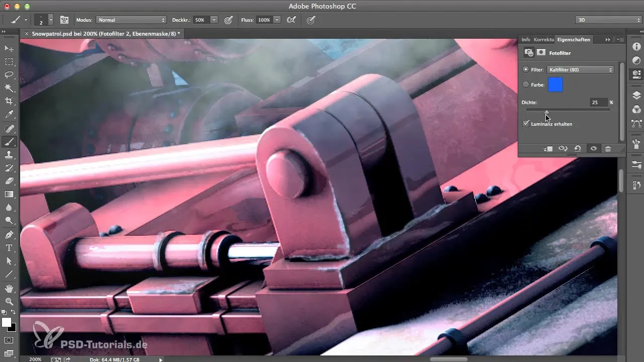Viewport: 644px width, 362px height.
Task: Change screen mode from toolbox
Action: (x=9, y=352)
